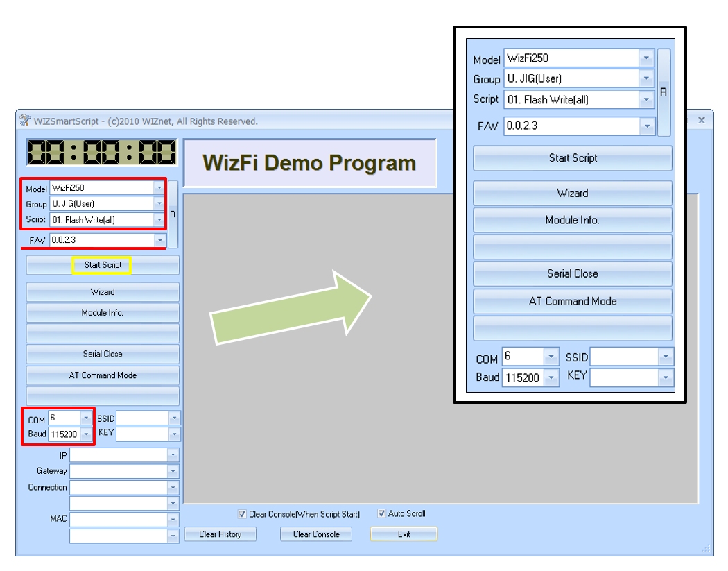Click the blank button below AT Command Mode
Screen dimensions: 728x571
click(103, 396)
